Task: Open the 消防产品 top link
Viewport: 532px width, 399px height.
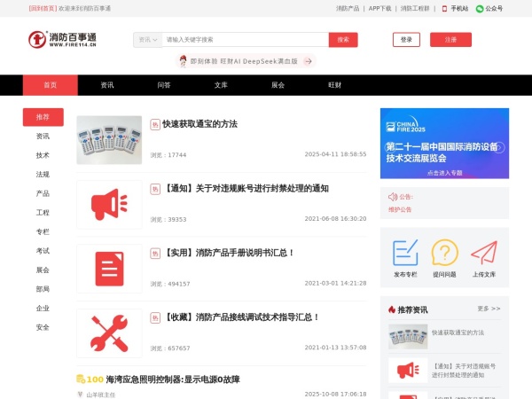Action: click(348, 9)
